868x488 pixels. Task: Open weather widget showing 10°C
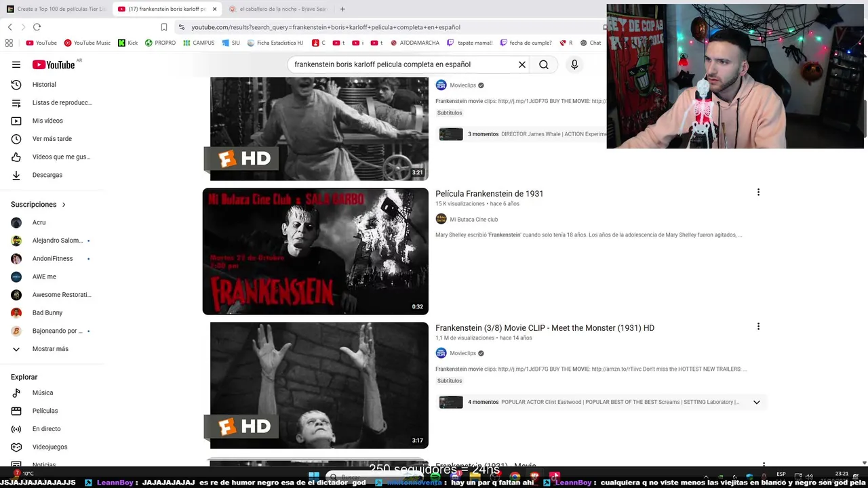point(23,474)
